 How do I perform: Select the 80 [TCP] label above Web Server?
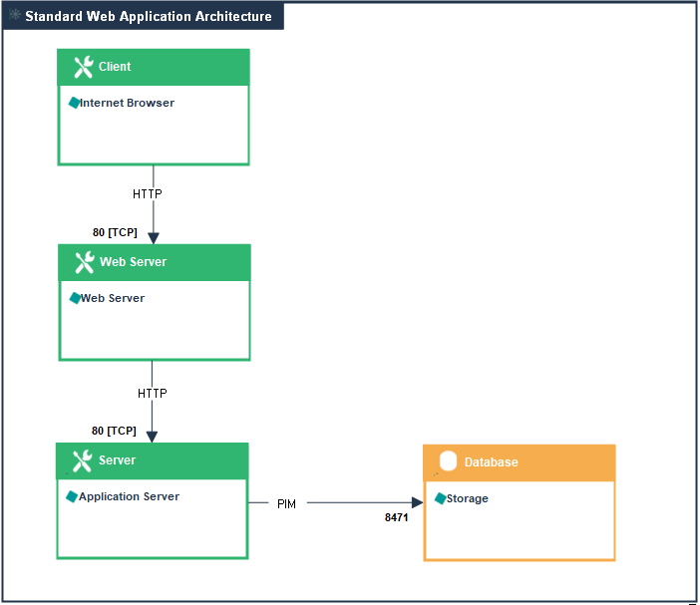click(x=115, y=232)
